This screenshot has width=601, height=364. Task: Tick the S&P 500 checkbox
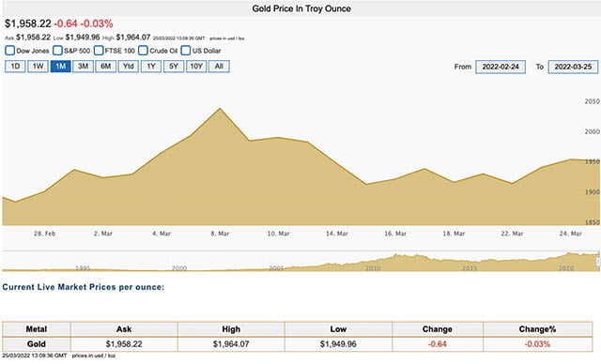click(57, 51)
